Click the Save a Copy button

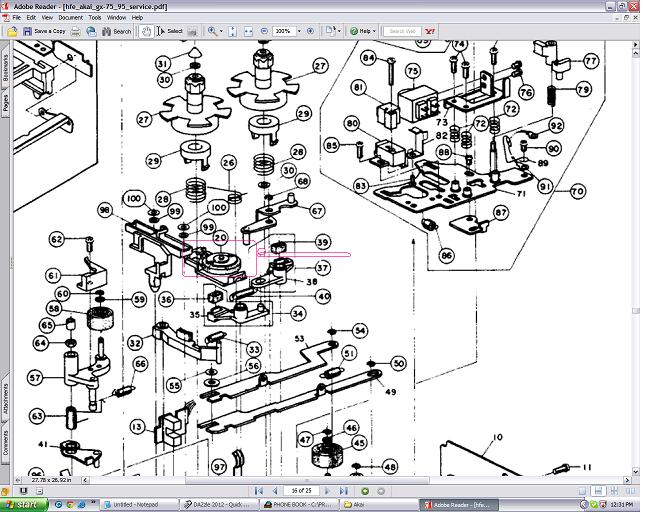pos(44,31)
